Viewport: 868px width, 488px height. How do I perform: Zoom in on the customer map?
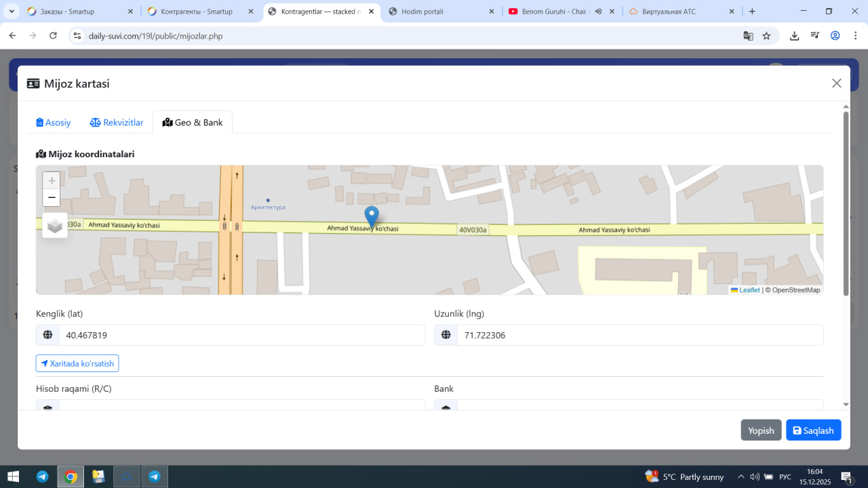coord(52,181)
